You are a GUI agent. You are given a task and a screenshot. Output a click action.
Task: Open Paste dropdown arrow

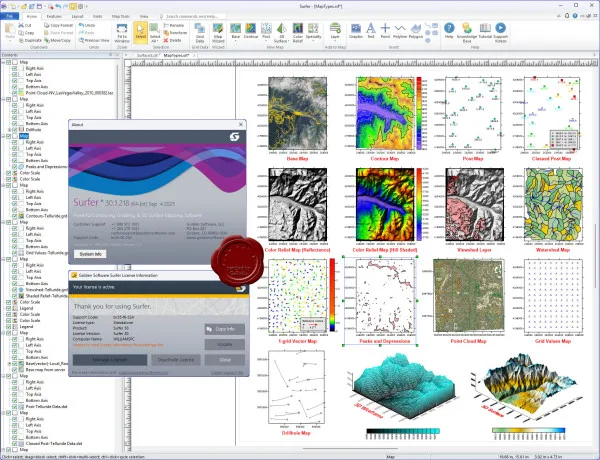point(10,40)
